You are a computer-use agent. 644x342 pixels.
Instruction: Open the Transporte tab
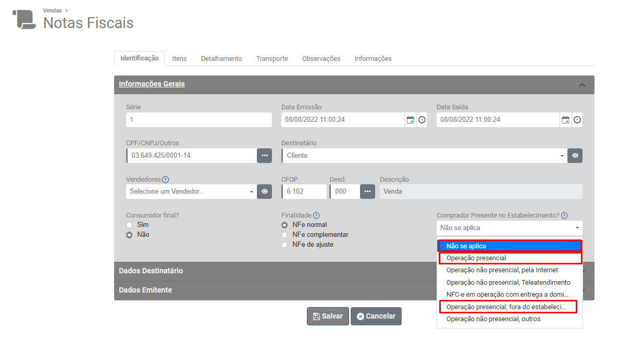tap(272, 59)
